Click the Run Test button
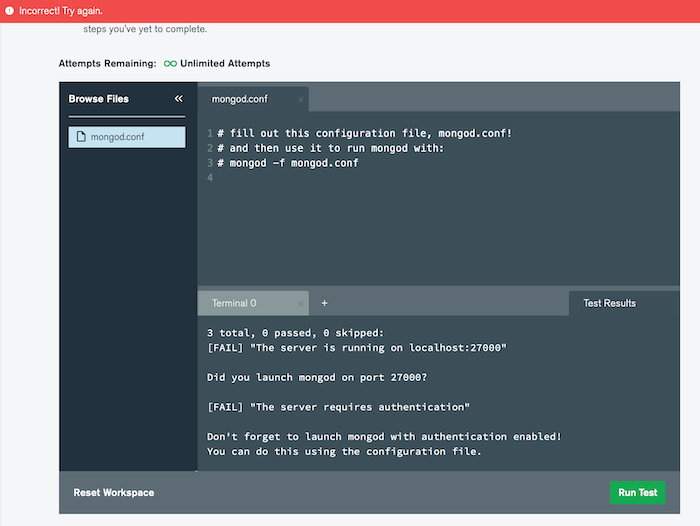Viewport: 700px width, 526px height. pos(638,493)
